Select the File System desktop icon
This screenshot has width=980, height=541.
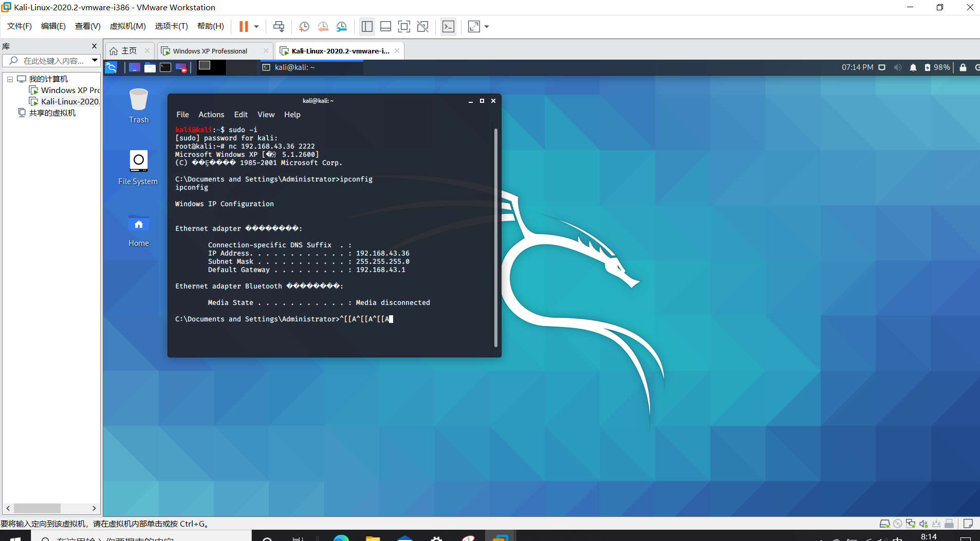coord(138,168)
